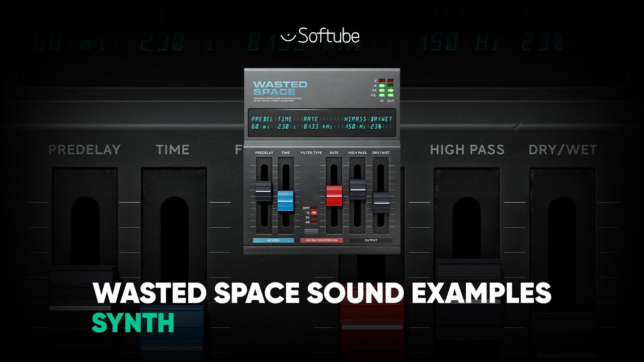Click the green "SYNTH" subtitle text
The image size is (644, 362).
coord(133,323)
